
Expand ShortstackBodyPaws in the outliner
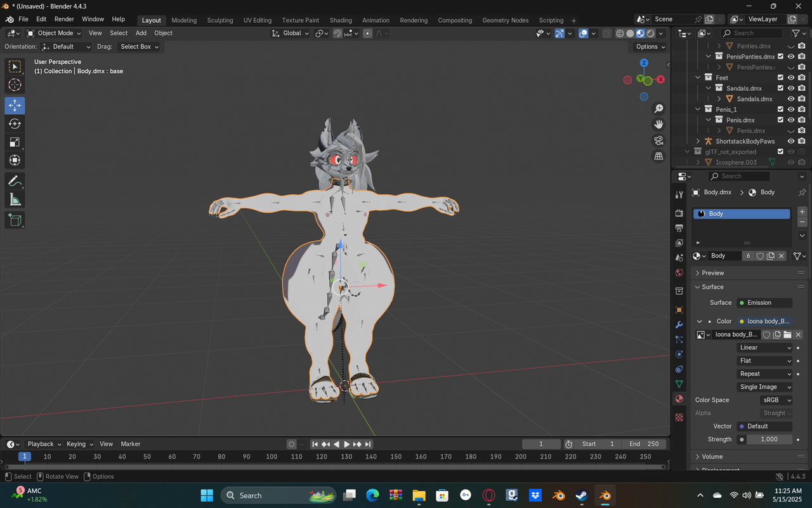point(698,141)
